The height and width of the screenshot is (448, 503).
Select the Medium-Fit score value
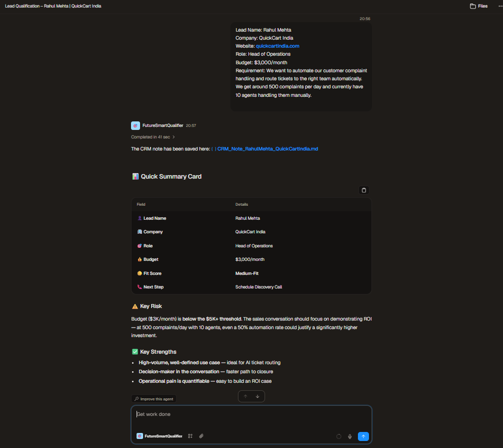pos(247,273)
